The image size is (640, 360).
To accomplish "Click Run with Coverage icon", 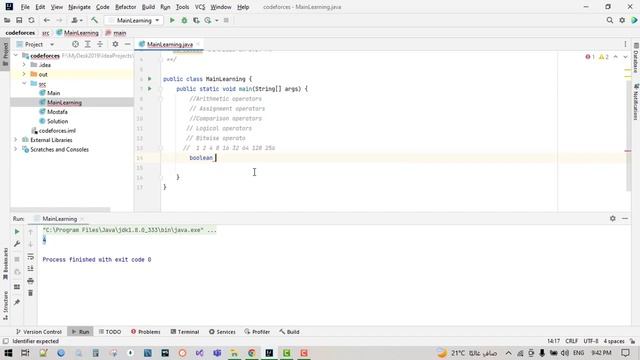I will [196, 20].
